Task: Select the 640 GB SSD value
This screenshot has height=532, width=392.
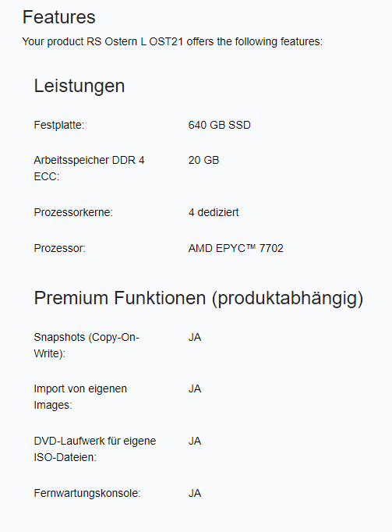Action: pyautogui.click(x=220, y=125)
